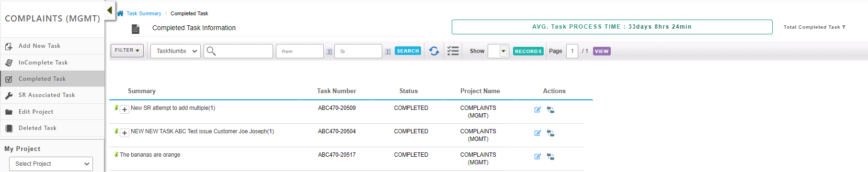
Task: Click the T icon after To field
Action: [388, 52]
